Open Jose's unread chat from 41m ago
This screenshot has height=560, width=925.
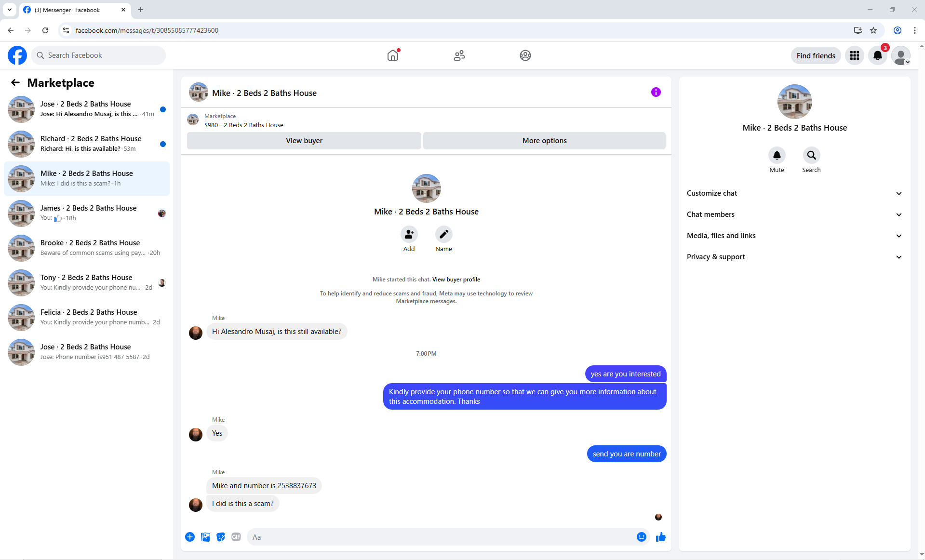87,109
